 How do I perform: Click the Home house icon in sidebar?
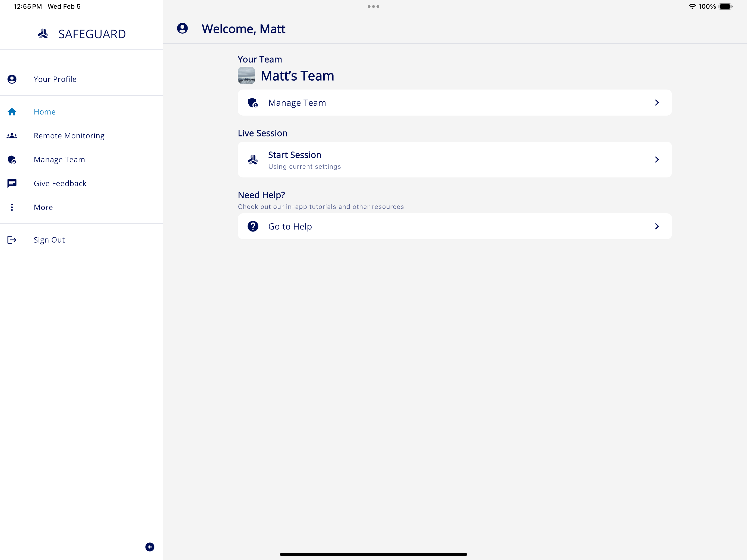coord(12,112)
